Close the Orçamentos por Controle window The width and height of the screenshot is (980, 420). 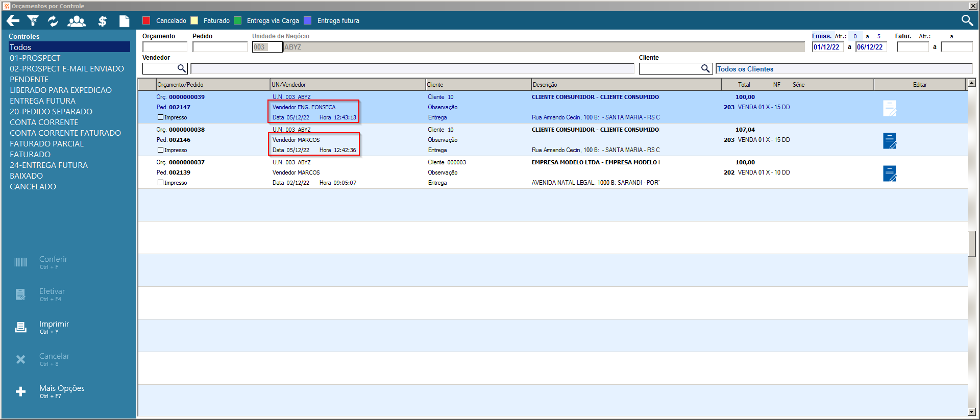click(973, 6)
